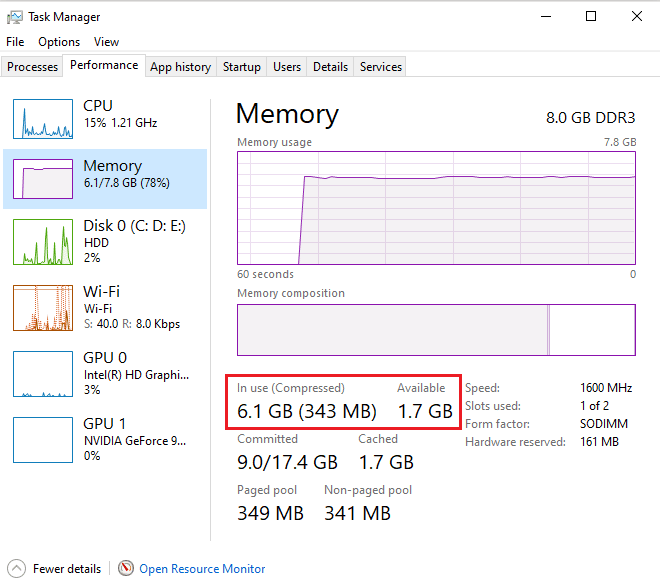Click the Slots used 1 of 2 value

click(594, 406)
